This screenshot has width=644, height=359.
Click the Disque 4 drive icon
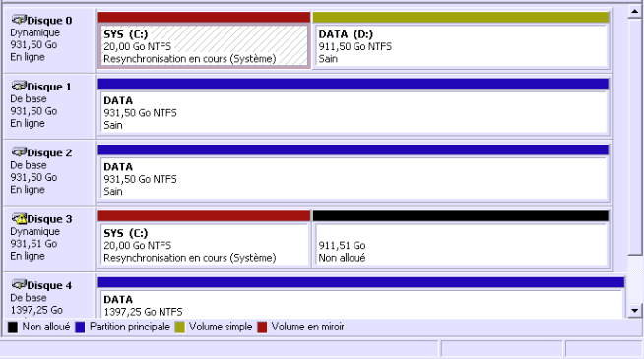(19, 284)
